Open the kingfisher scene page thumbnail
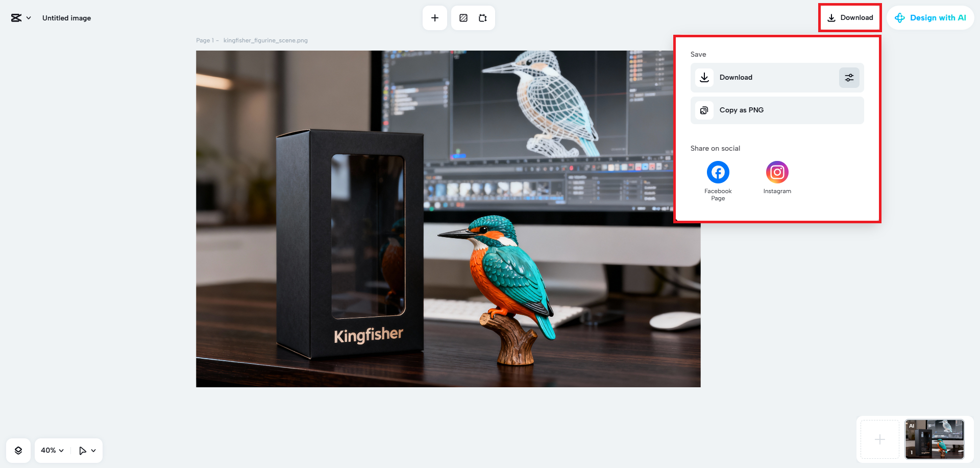The width and height of the screenshot is (980, 468). tap(934, 439)
